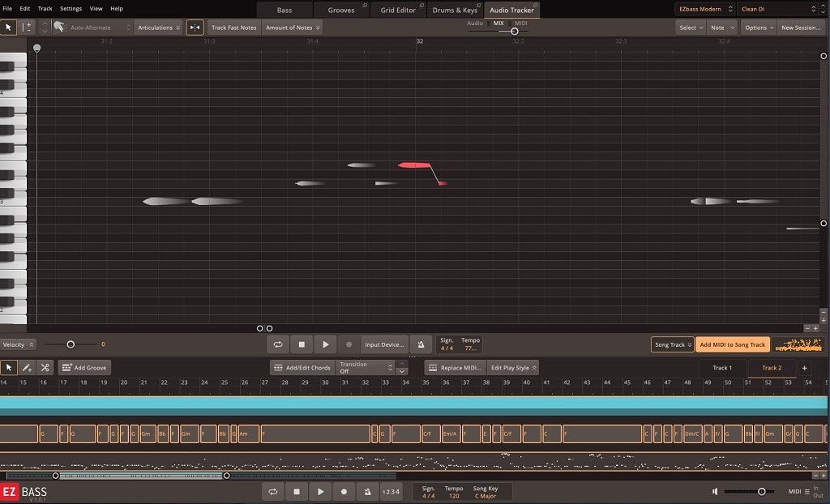
Task: Open the MIDI hamburger menu icon
Action: [x=807, y=492]
